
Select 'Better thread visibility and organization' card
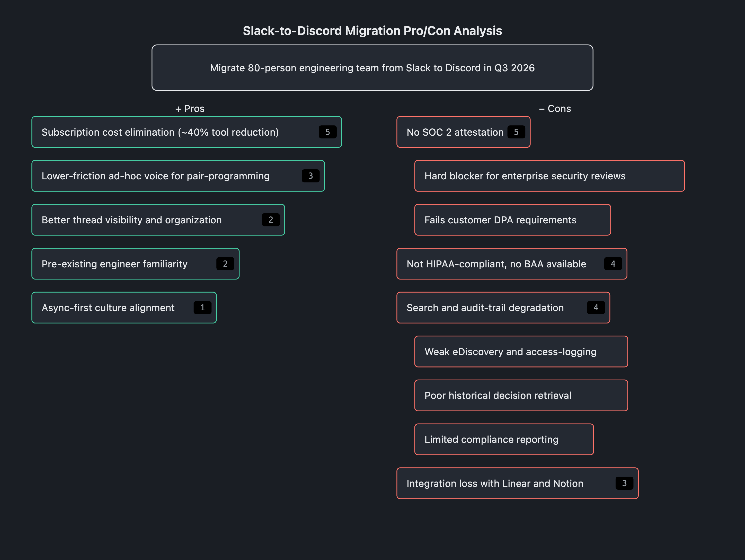click(x=158, y=220)
